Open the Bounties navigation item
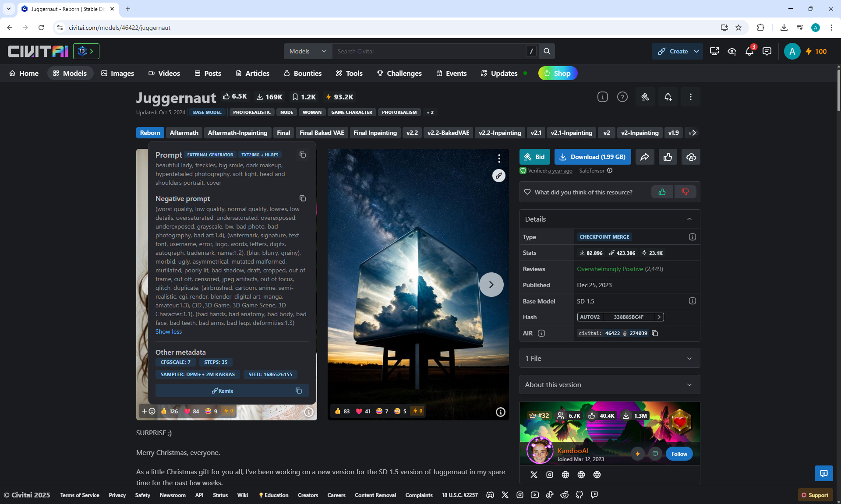Image resolution: width=841 pixels, height=504 pixels. click(x=303, y=73)
